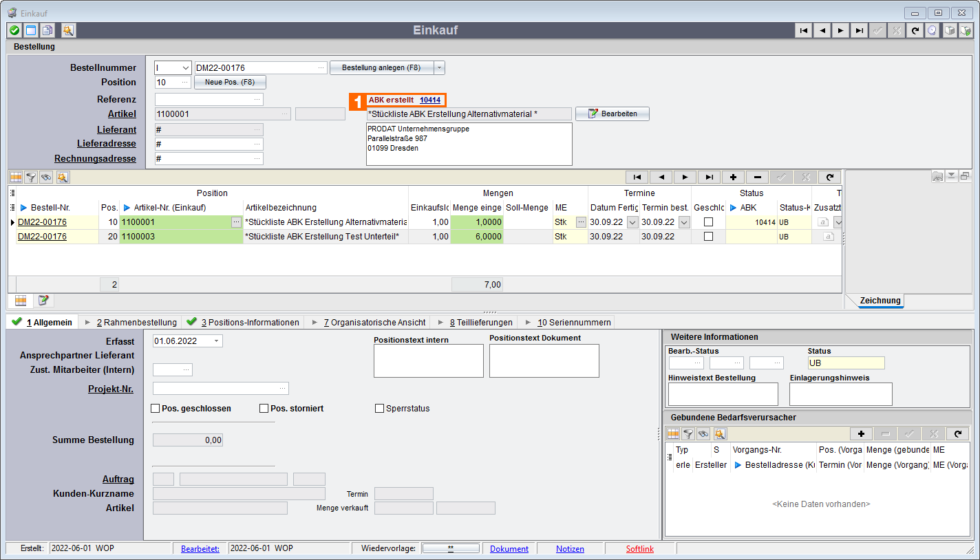Image resolution: width=980 pixels, height=560 pixels.
Task: Toggle Geschlossen checkbox for position 20 row
Action: [708, 237]
